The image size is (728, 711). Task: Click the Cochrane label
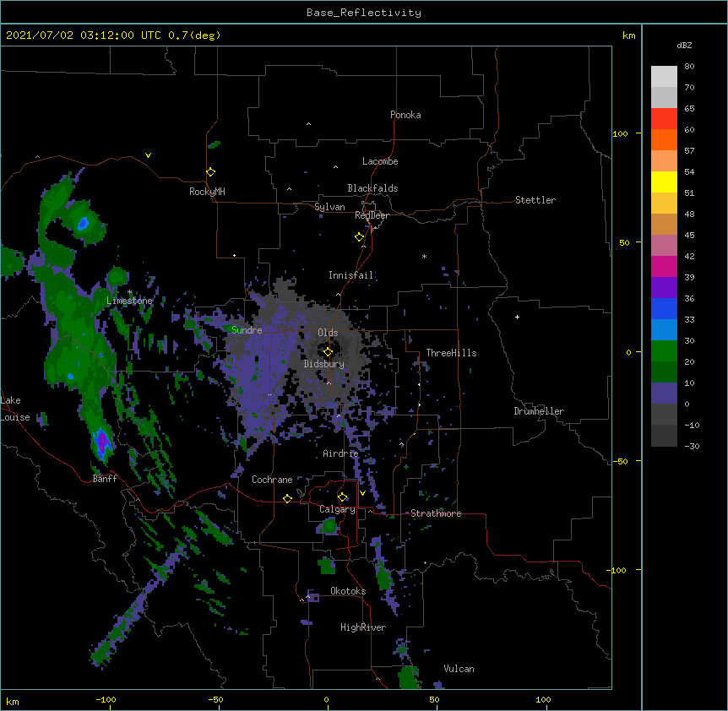coord(272,480)
